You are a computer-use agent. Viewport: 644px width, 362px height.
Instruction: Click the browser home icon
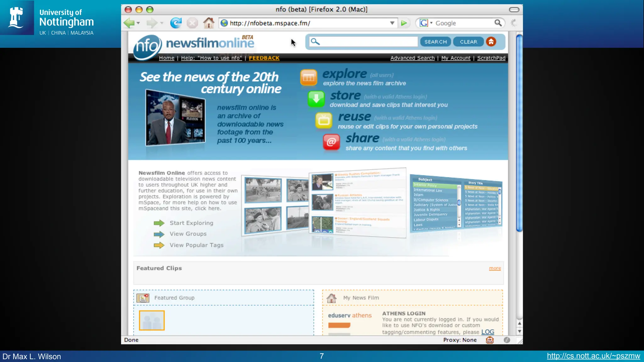(x=208, y=23)
